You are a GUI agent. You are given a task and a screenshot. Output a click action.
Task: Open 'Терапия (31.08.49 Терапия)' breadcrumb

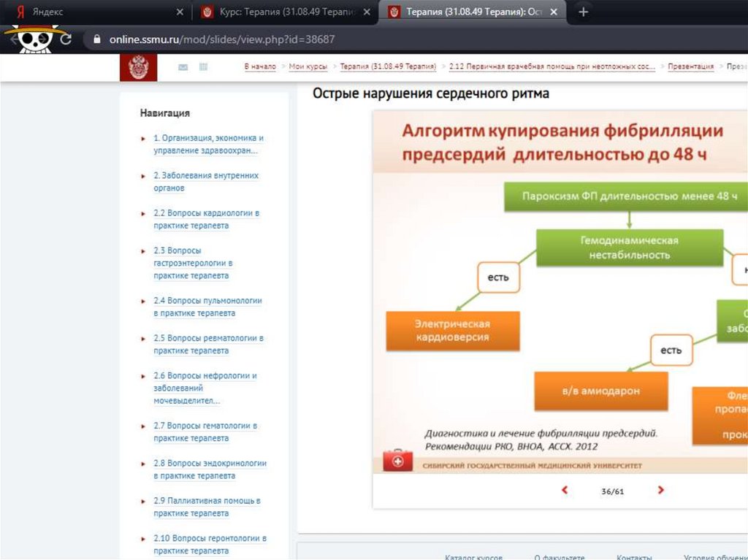(x=388, y=66)
